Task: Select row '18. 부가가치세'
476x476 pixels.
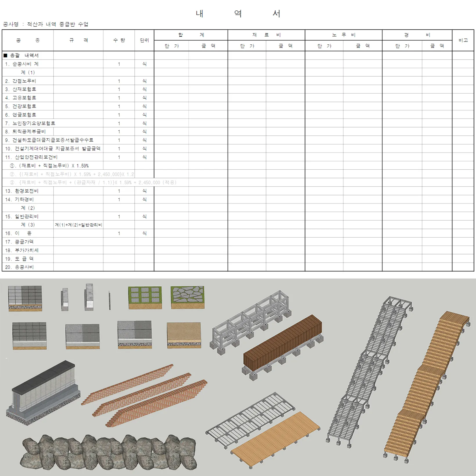Action: [238, 250]
